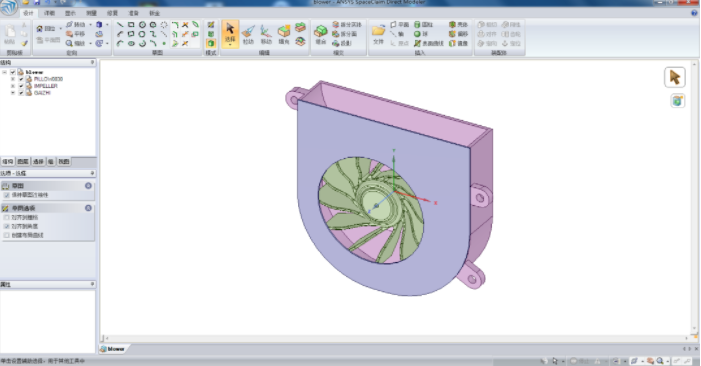701x366 pixels.
Task: Open the dropdown arrow under Select tool
Action: [230, 45]
